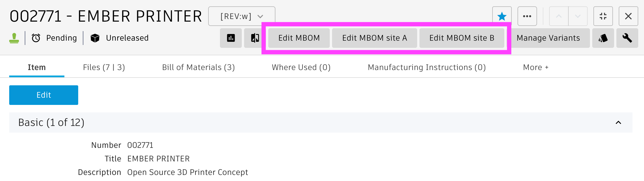Open the wrench tools icon
Viewport: 644px width, 181px height.
point(627,38)
